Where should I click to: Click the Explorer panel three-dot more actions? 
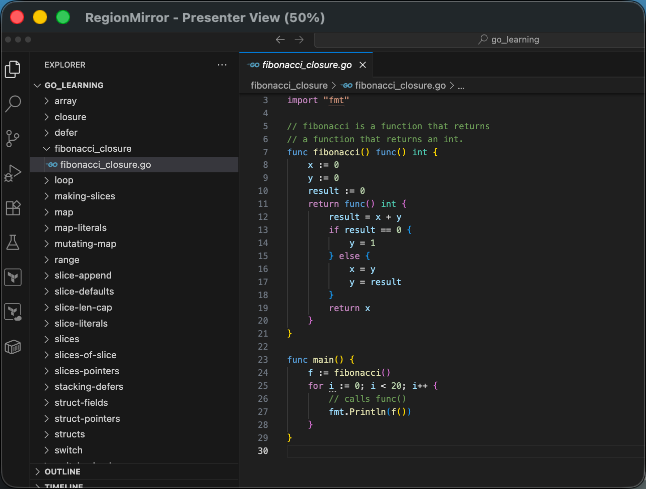[x=222, y=65]
